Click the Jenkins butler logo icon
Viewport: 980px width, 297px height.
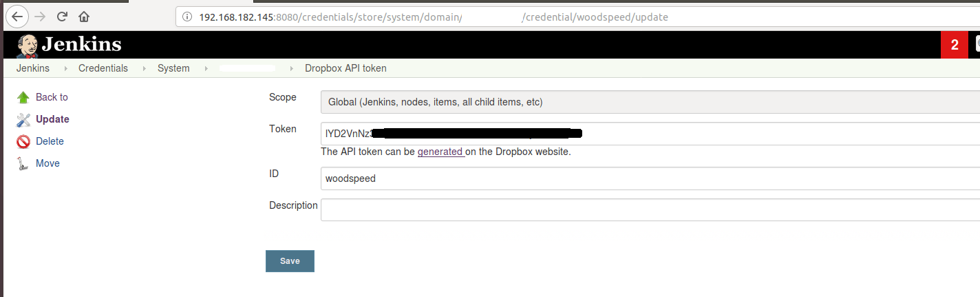(x=26, y=45)
